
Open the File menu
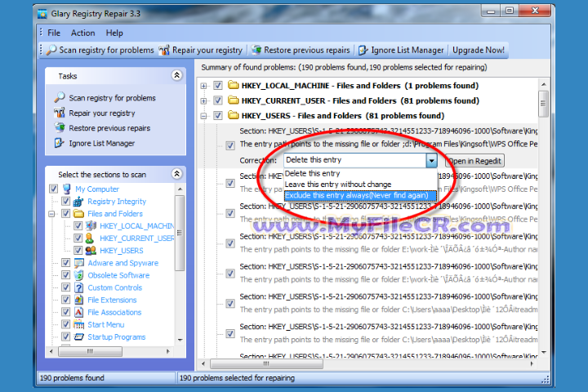click(54, 33)
